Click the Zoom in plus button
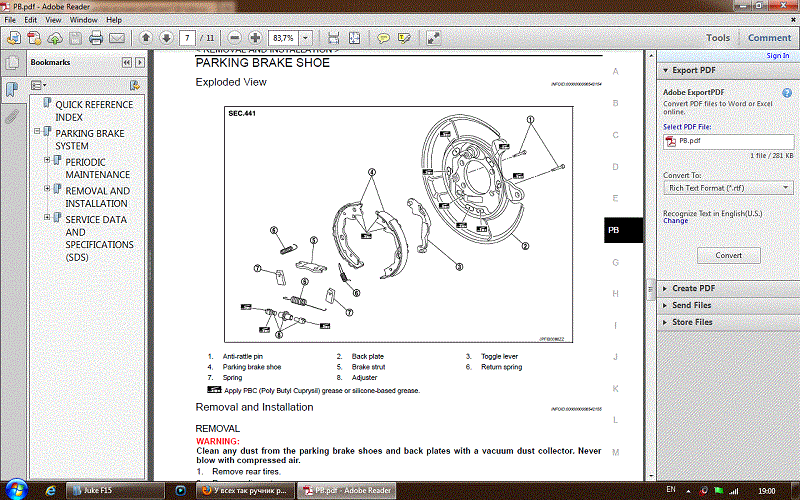The width and height of the screenshot is (800, 500). pos(255,38)
